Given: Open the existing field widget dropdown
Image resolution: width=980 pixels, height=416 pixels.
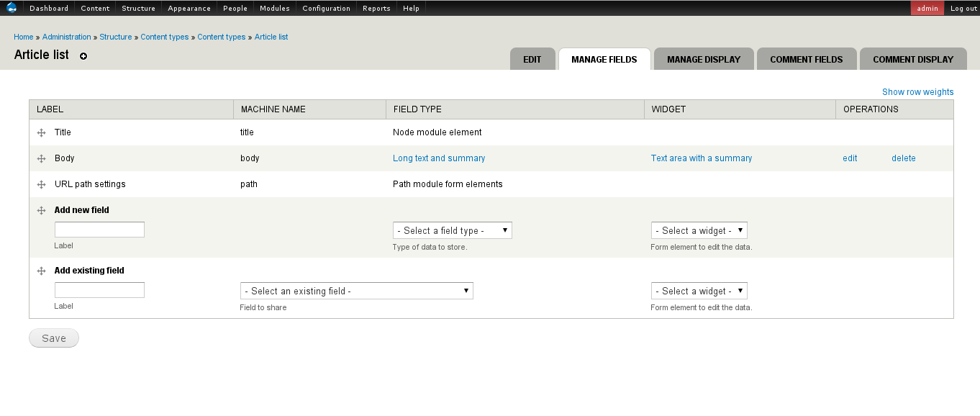Looking at the screenshot, I should tap(699, 291).
